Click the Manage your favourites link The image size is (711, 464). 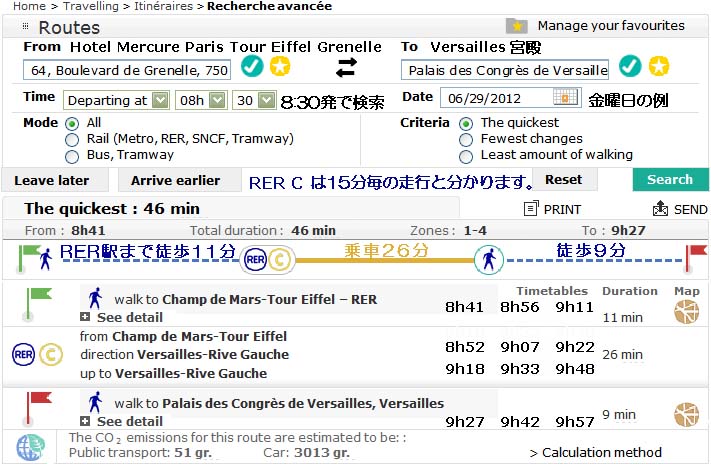click(x=611, y=25)
